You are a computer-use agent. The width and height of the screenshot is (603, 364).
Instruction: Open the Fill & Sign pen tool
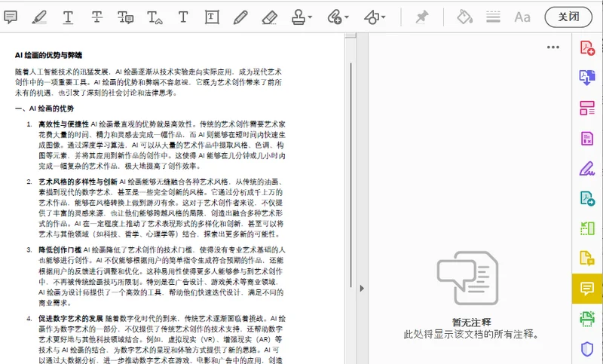coord(587,168)
